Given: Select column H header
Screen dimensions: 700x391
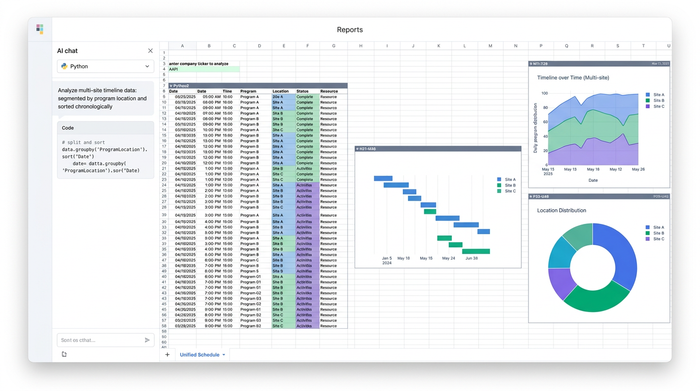Looking at the screenshot, I should point(361,46).
